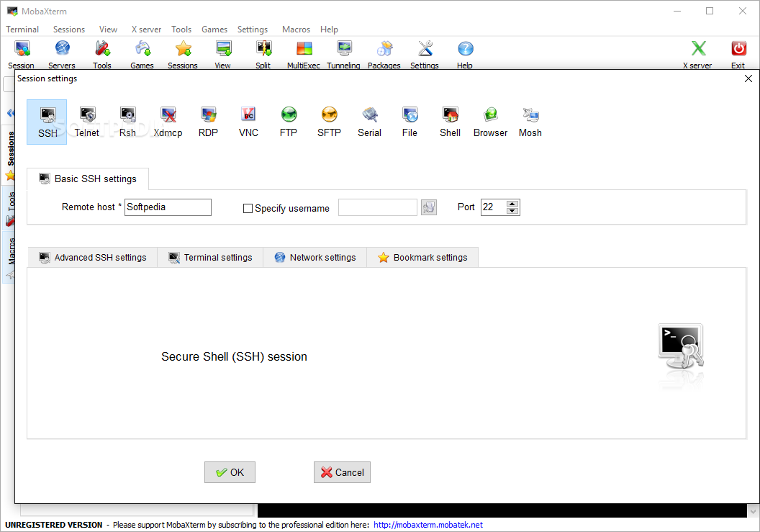The height and width of the screenshot is (532, 760).
Task: Enable the Specify username checkbox
Action: 248,209
